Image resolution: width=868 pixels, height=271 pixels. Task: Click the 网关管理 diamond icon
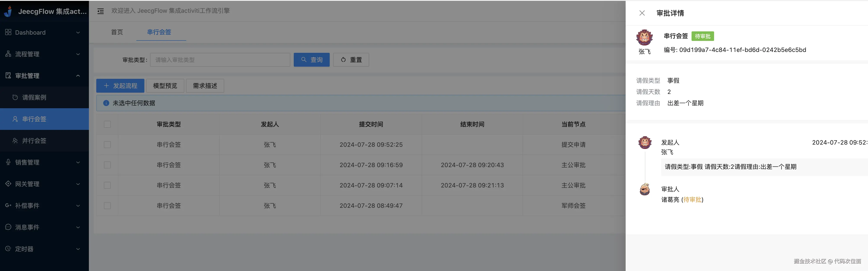8,184
